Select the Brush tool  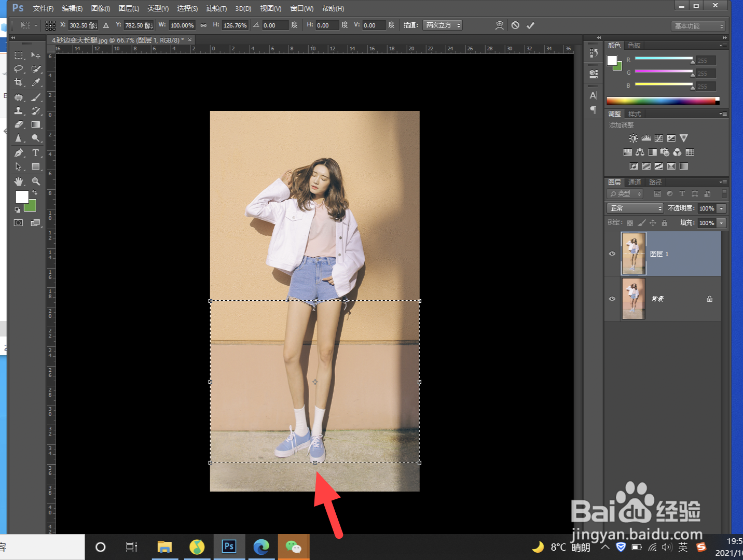36,97
